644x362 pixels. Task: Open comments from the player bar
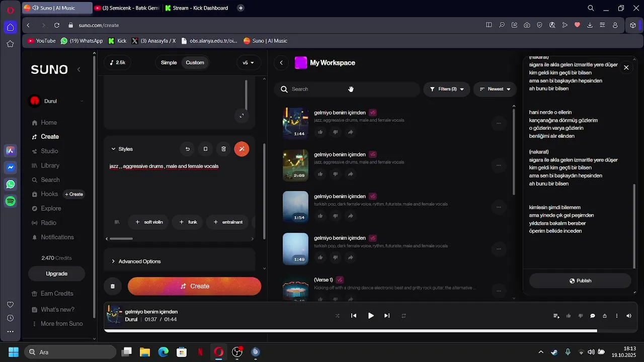pos(593,316)
